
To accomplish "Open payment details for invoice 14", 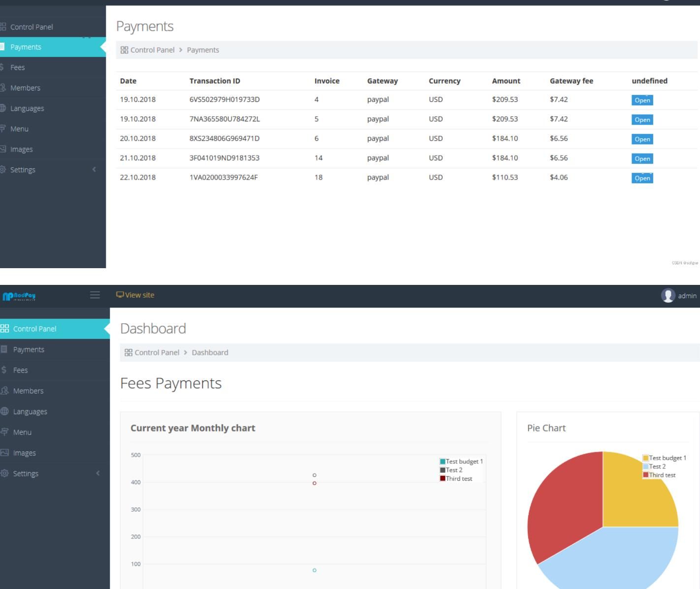I will pyautogui.click(x=641, y=158).
